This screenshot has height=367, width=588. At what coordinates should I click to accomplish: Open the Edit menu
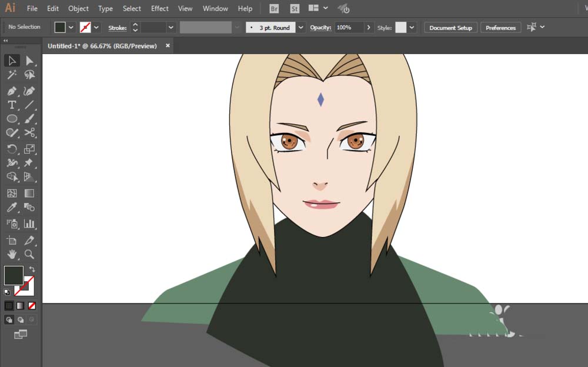point(53,9)
